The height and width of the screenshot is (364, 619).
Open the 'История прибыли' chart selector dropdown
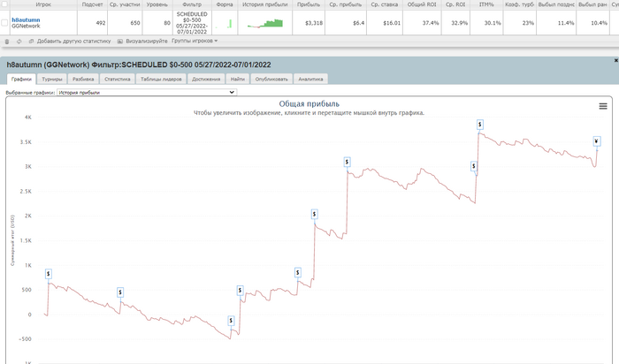tap(147, 92)
